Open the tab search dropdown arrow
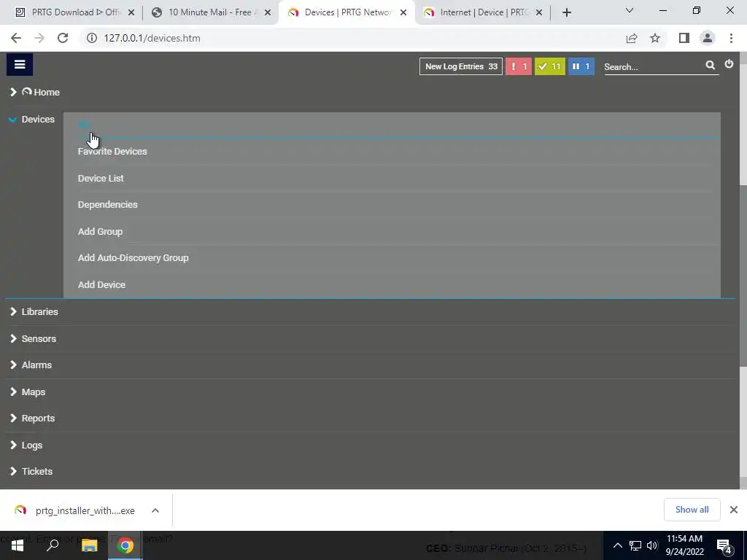The width and height of the screenshot is (747, 560). 630,10
